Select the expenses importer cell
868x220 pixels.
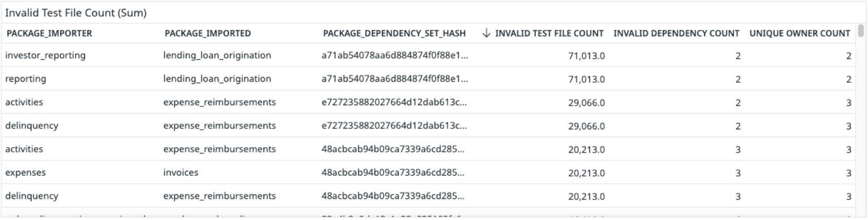[26, 173]
